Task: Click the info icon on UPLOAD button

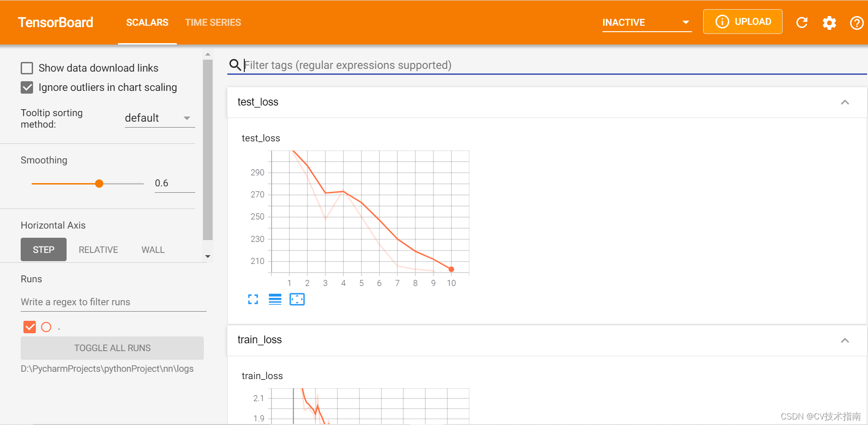Action: pyautogui.click(x=721, y=21)
